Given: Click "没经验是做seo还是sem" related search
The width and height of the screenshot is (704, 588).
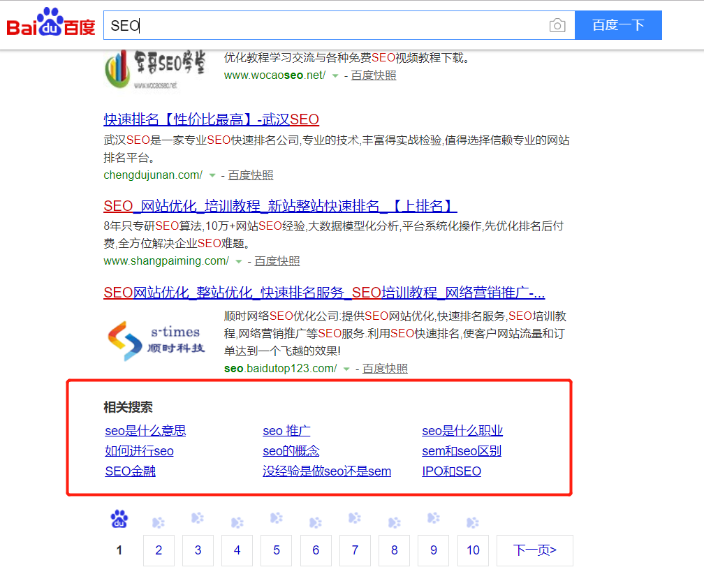Looking at the screenshot, I should coord(327,471).
